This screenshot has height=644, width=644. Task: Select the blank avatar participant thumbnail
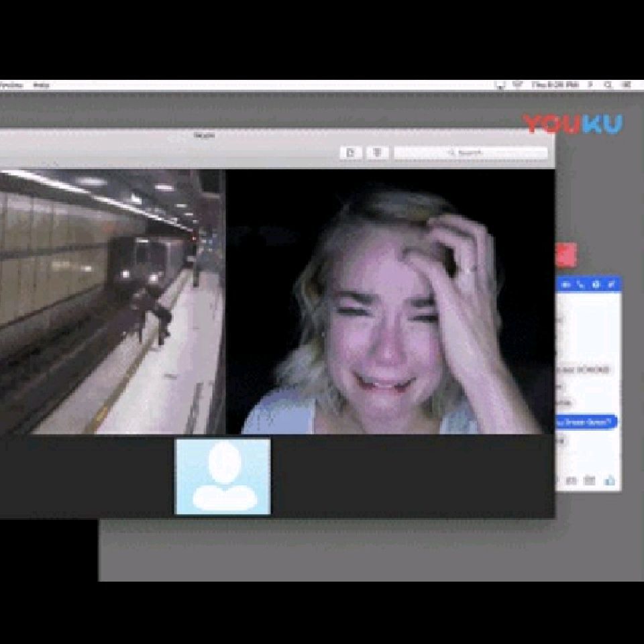(x=223, y=476)
